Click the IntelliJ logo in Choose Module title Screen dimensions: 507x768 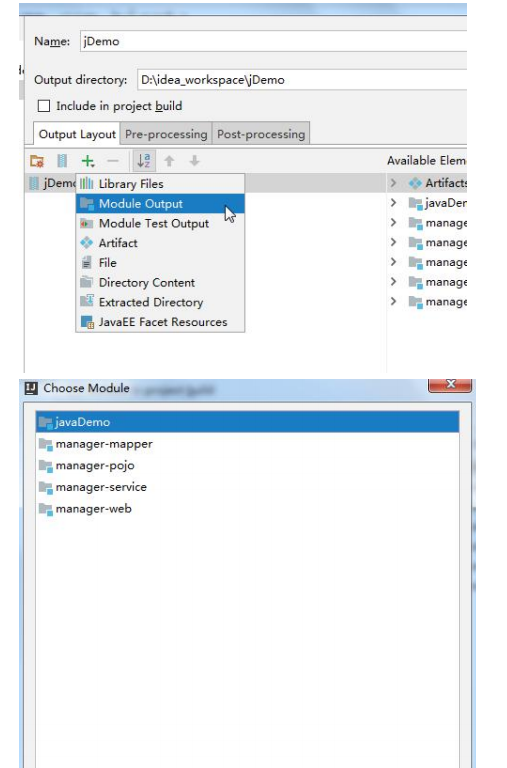tap(31, 388)
